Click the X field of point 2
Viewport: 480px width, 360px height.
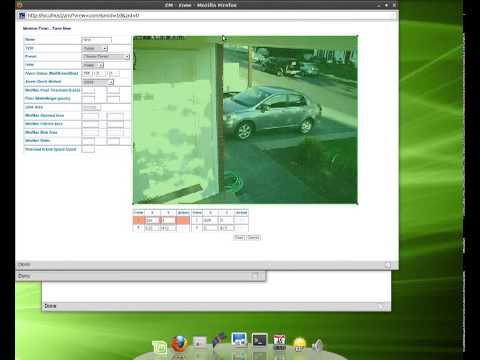210,220
